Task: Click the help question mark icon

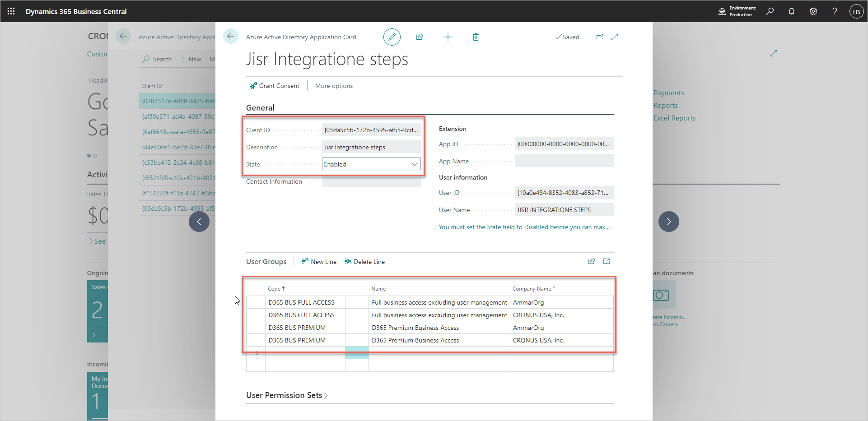Action: tap(835, 11)
